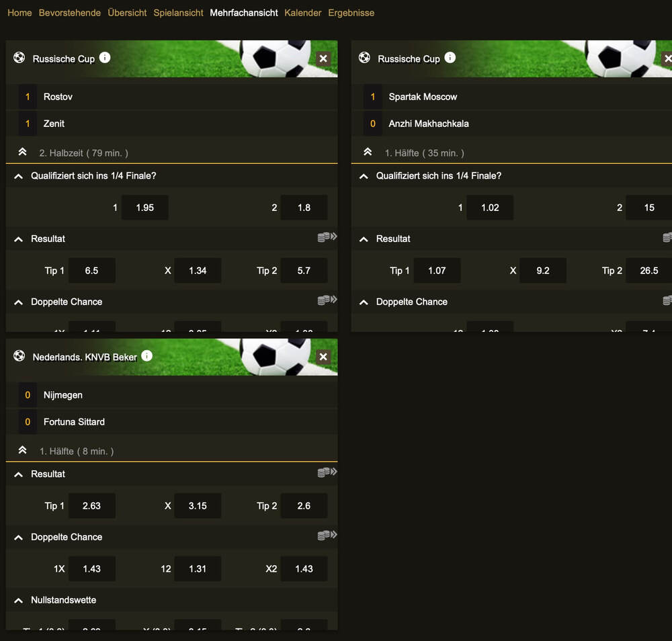This screenshot has height=641, width=672.
Task: Collapse Doppelte Chance section in Spartak panel
Action: [x=364, y=302]
